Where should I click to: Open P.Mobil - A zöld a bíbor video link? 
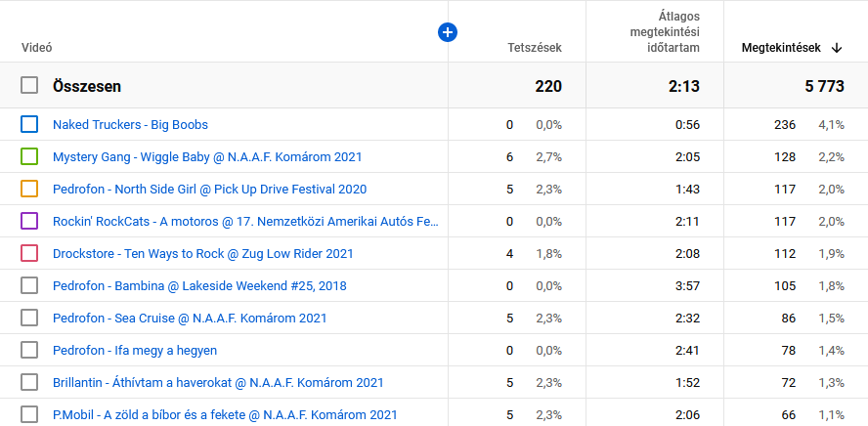pos(225,414)
